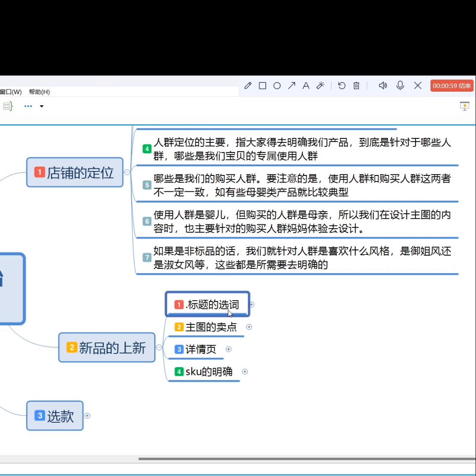476x476 pixels.
Task: Select the rectangle annotation tool
Action: pos(262,86)
